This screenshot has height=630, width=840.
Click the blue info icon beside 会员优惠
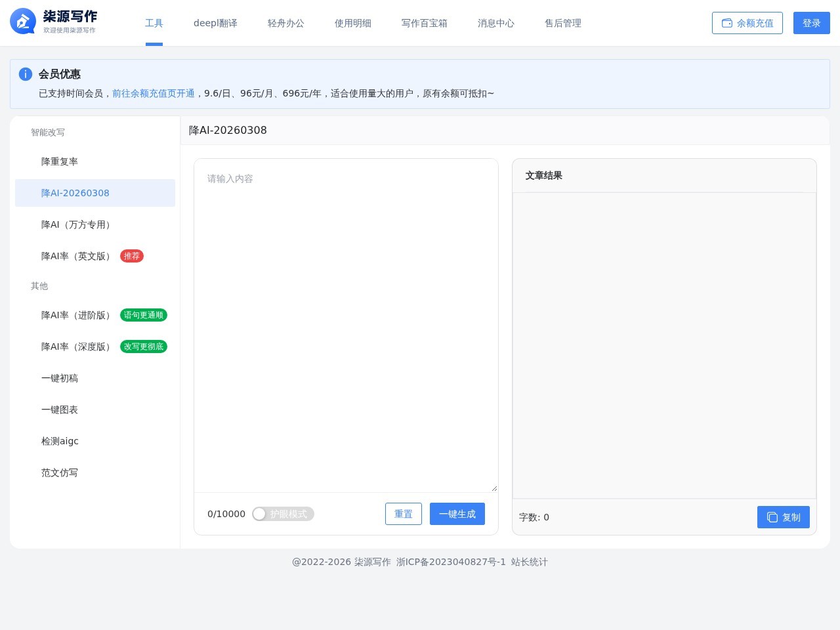[26, 74]
